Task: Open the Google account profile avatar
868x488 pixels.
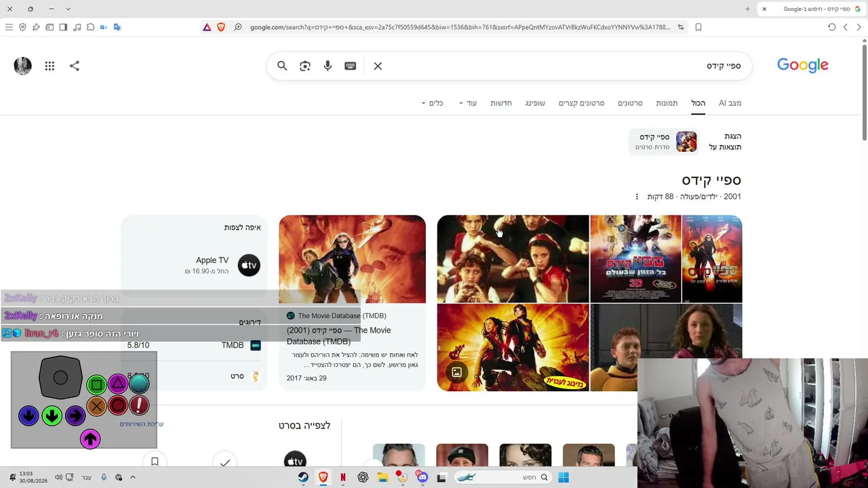Action: [x=22, y=66]
